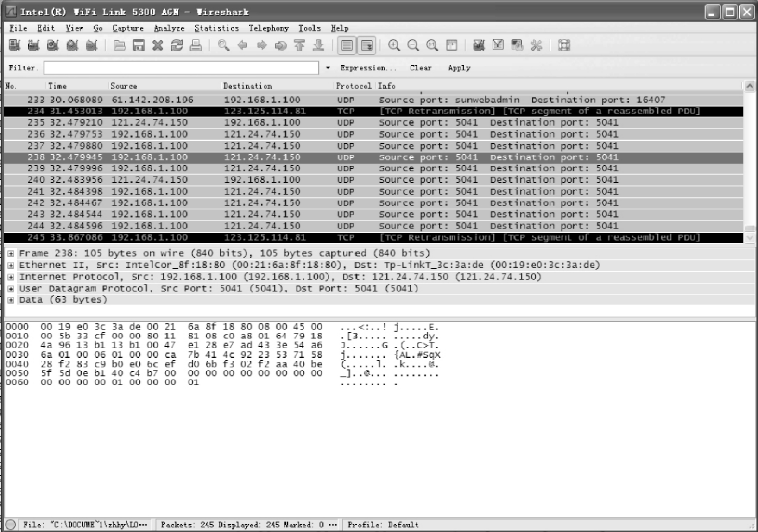Zoom out of packet text
Image resolution: width=758 pixels, height=532 pixels.
[413, 45]
